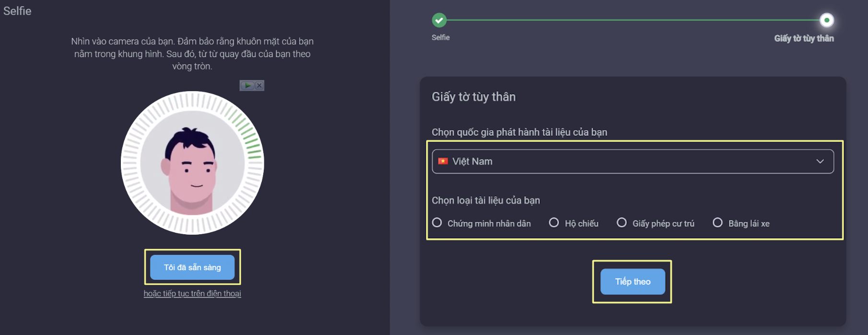This screenshot has width=868, height=335.
Task: Close the ad with the X icon
Action: (259, 85)
